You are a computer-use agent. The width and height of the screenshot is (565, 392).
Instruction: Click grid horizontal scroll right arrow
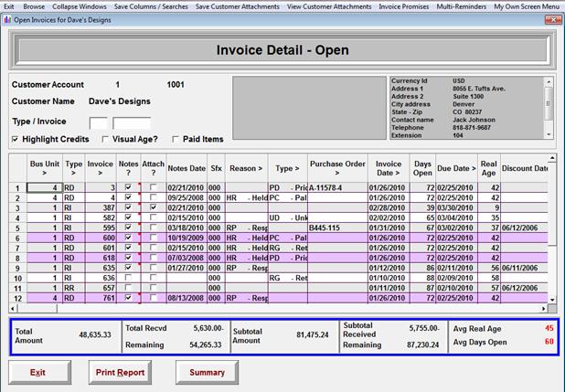pyautogui.click(x=544, y=309)
